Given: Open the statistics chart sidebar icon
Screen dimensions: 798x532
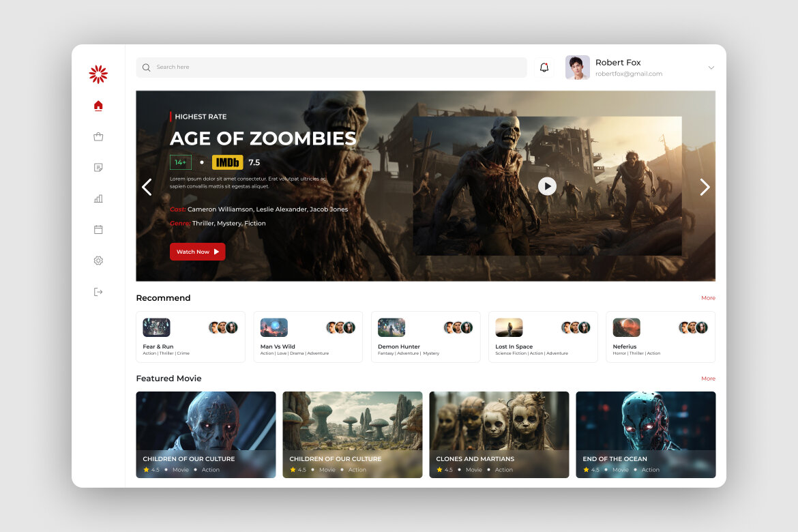Looking at the screenshot, I should click(98, 198).
